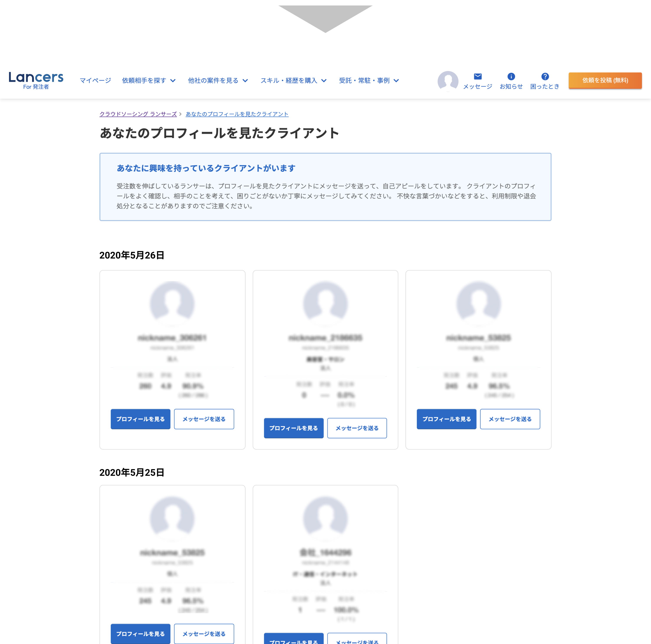Click the name nickname_306261
651x644 pixels.
[x=172, y=338]
